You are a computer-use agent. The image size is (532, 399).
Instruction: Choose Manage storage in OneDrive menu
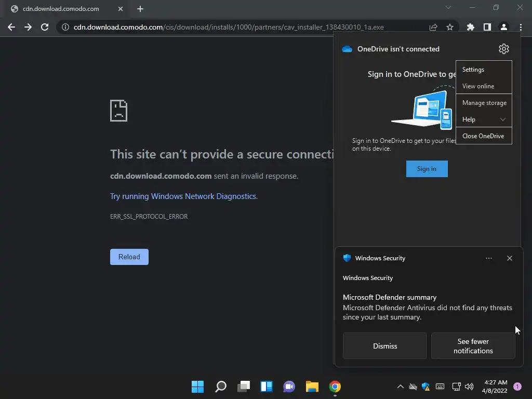(x=484, y=103)
